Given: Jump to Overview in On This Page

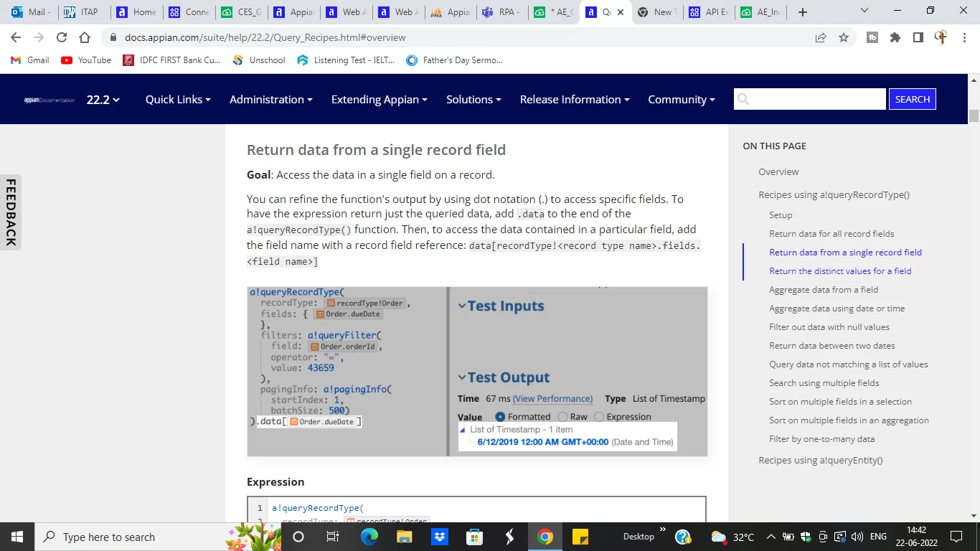Looking at the screenshot, I should click(x=778, y=172).
